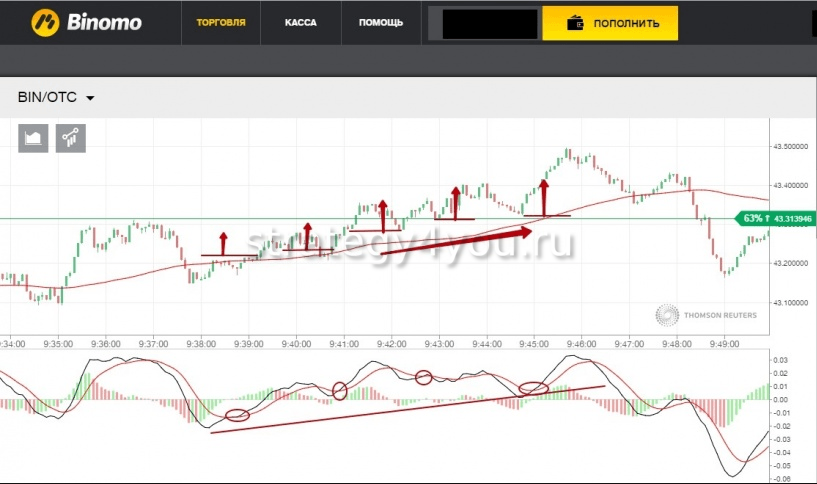The image size is (817, 484).
Task: Click the Thomson Reuters logo
Action: (x=667, y=316)
